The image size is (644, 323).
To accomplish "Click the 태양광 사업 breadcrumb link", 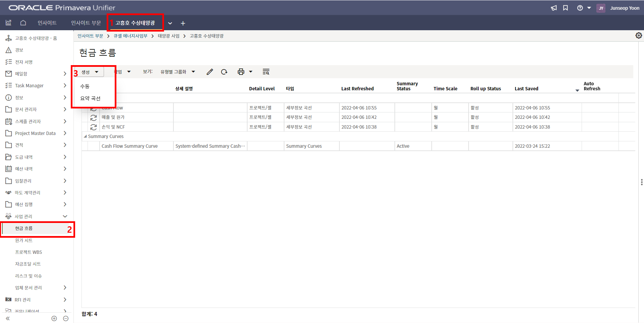I will [168, 36].
